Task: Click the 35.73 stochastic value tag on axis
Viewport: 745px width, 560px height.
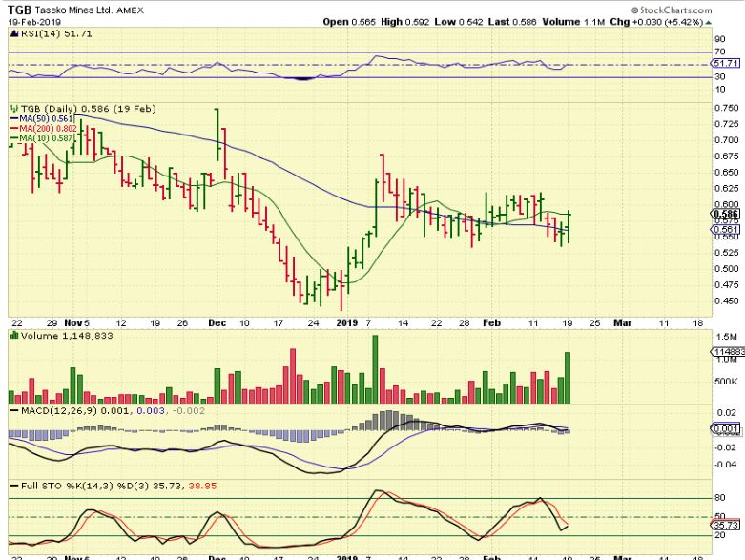Action: point(726,525)
